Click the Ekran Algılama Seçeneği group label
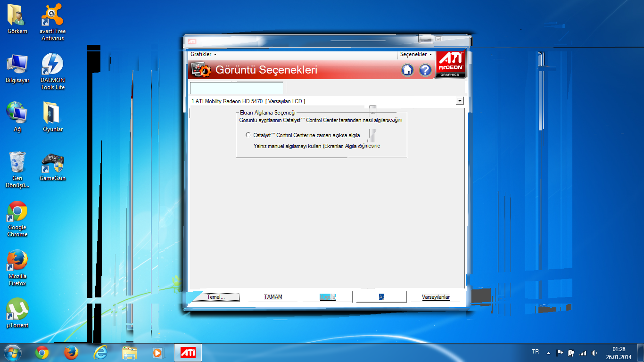 [x=267, y=113]
